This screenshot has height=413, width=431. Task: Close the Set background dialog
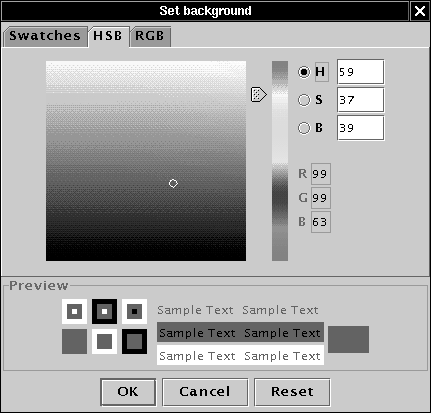(x=420, y=11)
